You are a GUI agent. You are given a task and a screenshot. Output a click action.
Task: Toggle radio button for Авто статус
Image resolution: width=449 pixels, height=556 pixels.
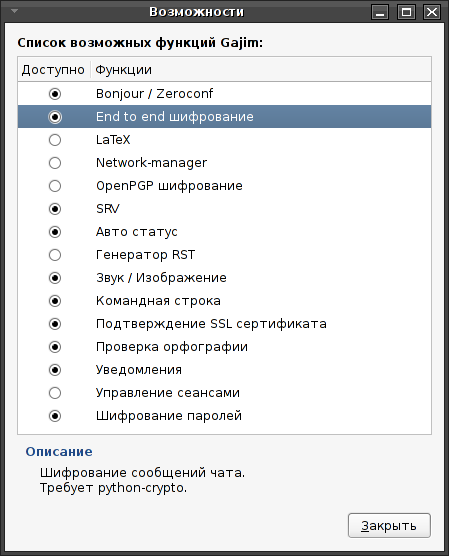point(55,232)
